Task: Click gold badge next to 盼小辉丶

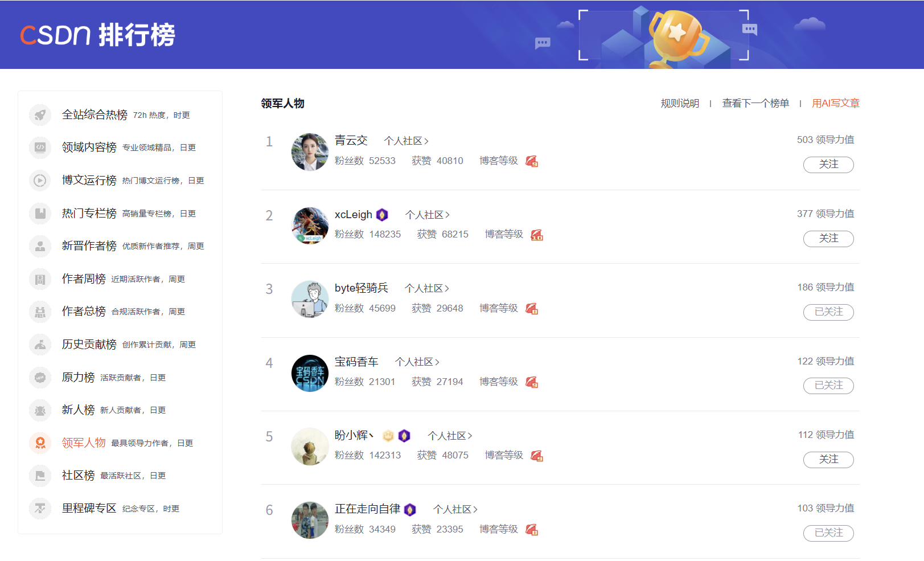Action: pyautogui.click(x=388, y=436)
